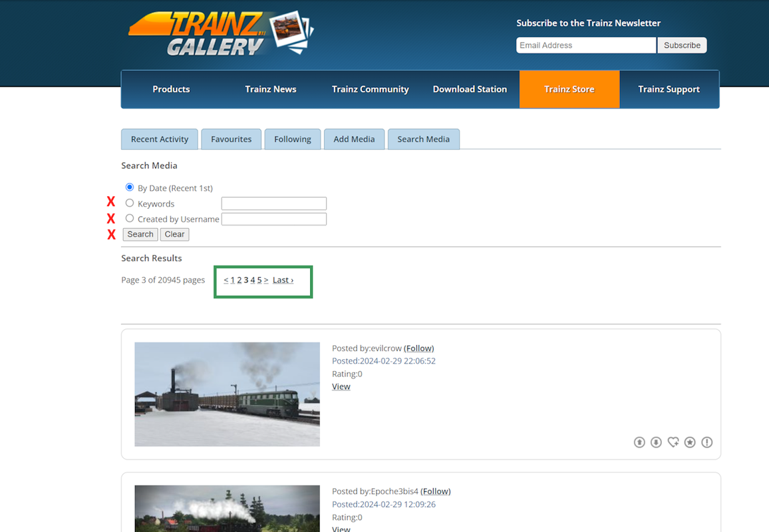Image resolution: width=769 pixels, height=532 pixels.
Task: Click the 'Posted:2024-02-29 22:06:52' timestamp
Action: [384, 361]
